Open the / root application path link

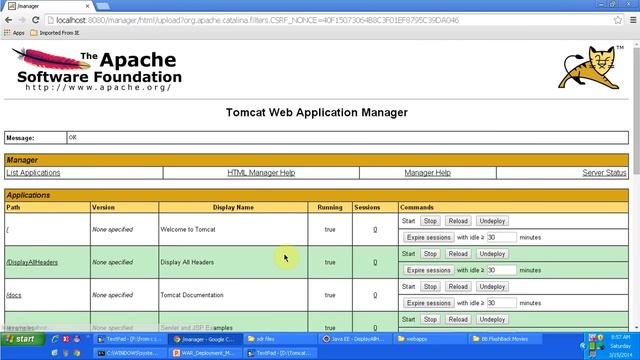(x=7, y=229)
